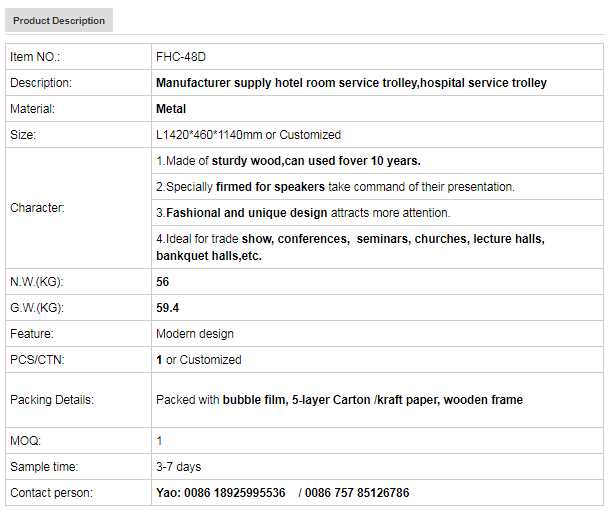Click the trade show conferences line
Viewport: 612px width, 511px height.
coord(350,247)
